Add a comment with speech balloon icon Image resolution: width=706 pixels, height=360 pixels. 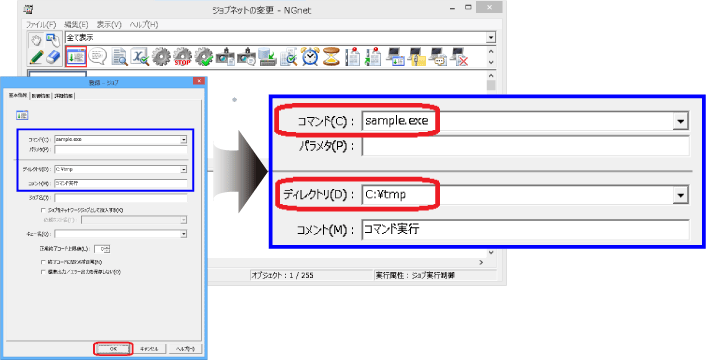pyautogui.click(x=97, y=57)
